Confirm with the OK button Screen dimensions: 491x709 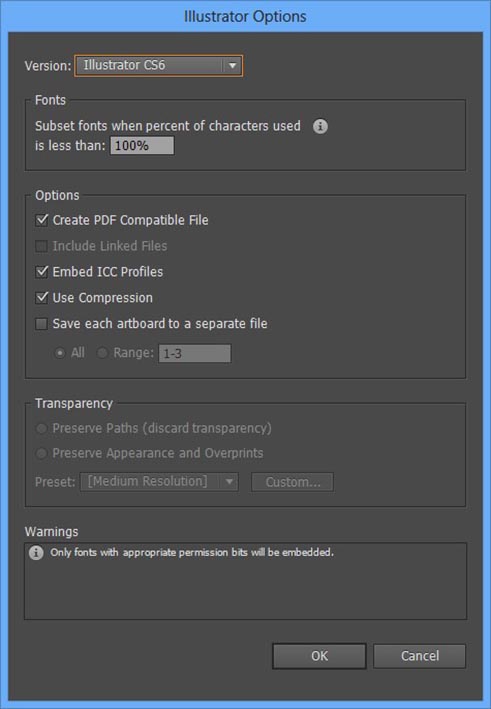tap(319, 656)
